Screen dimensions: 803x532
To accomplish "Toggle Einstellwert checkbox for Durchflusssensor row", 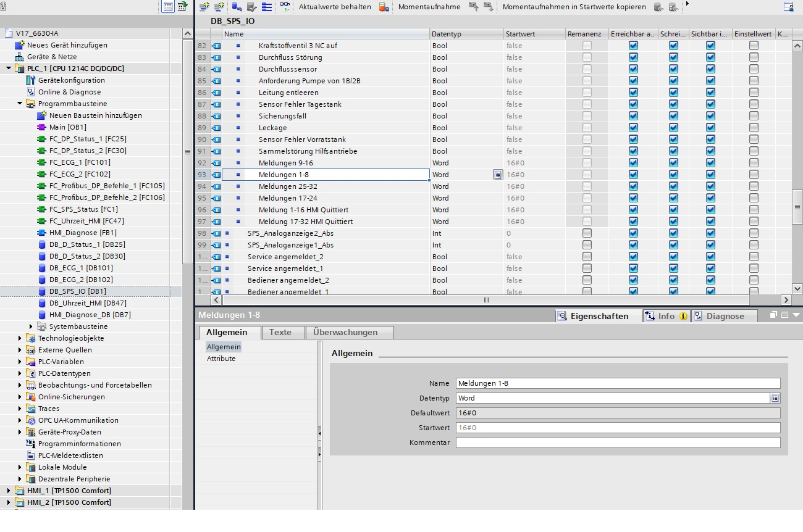I will click(x=754, y=69).
